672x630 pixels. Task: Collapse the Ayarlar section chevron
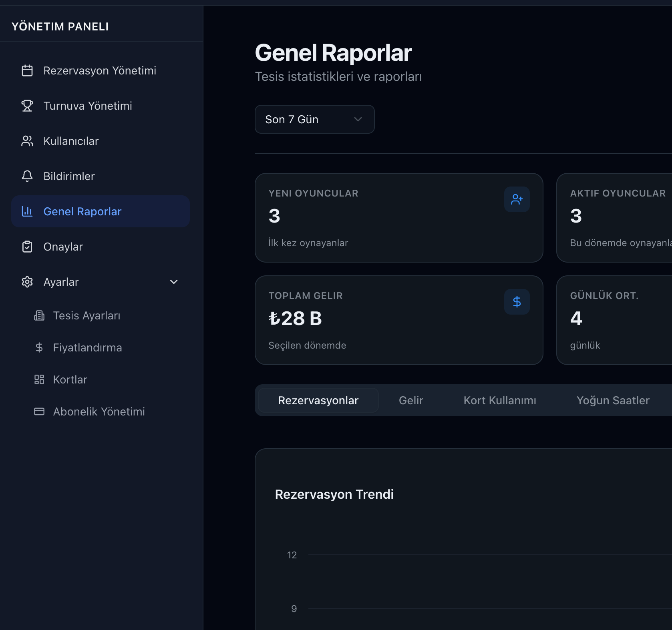pos(174,282)
